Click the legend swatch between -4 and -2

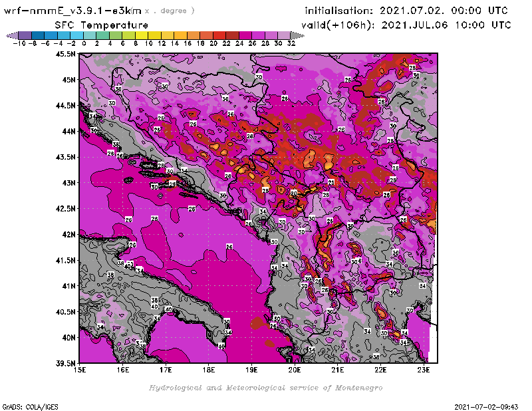(x=64, y=35)
